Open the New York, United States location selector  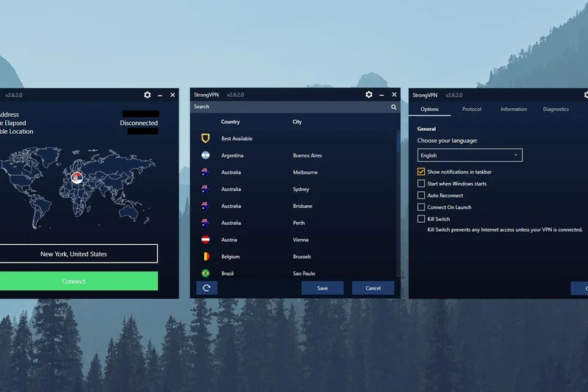click(x=78, y=254)
